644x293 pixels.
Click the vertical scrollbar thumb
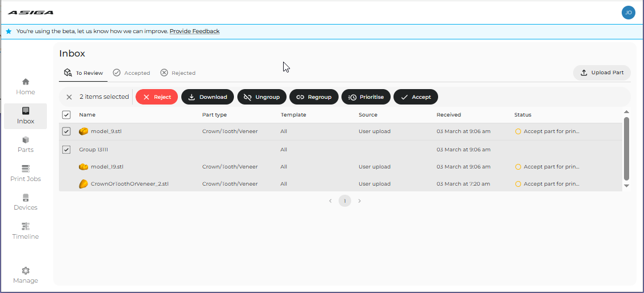pos(626,148)
